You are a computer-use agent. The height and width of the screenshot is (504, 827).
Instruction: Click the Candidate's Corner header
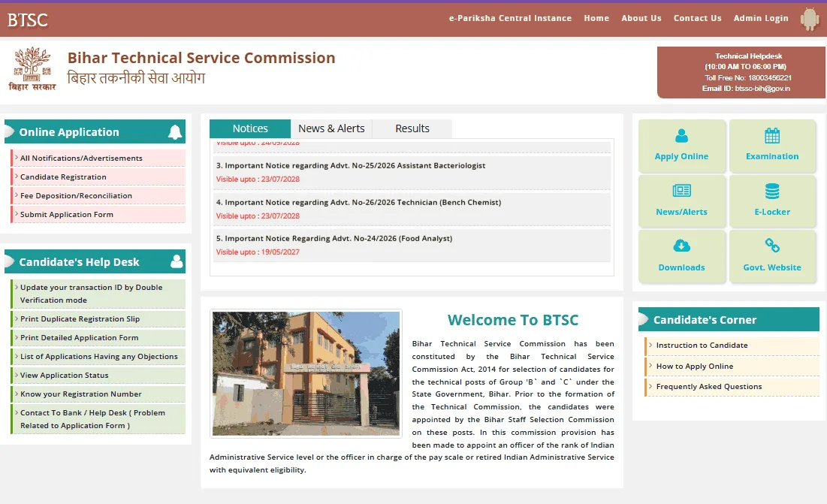pos(729,319)
